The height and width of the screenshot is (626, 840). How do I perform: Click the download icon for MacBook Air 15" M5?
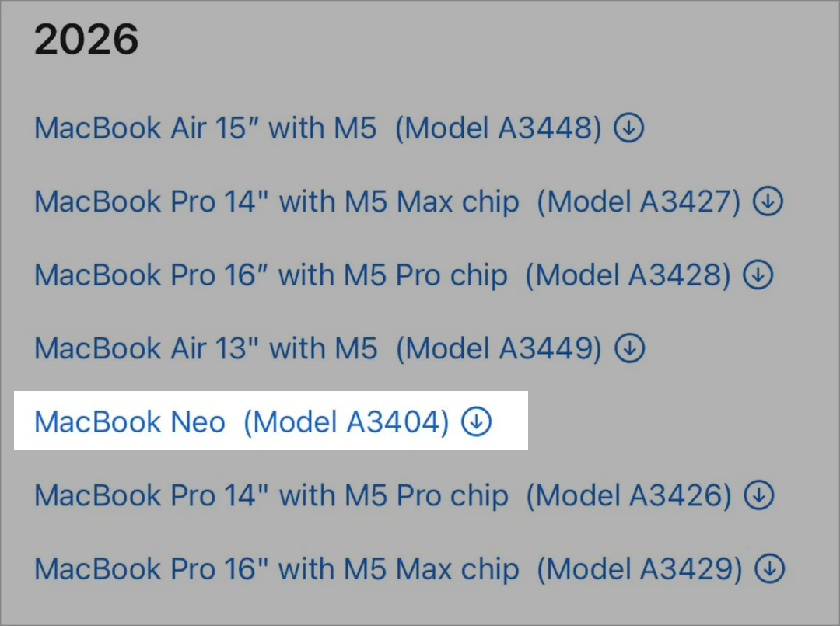630,128
